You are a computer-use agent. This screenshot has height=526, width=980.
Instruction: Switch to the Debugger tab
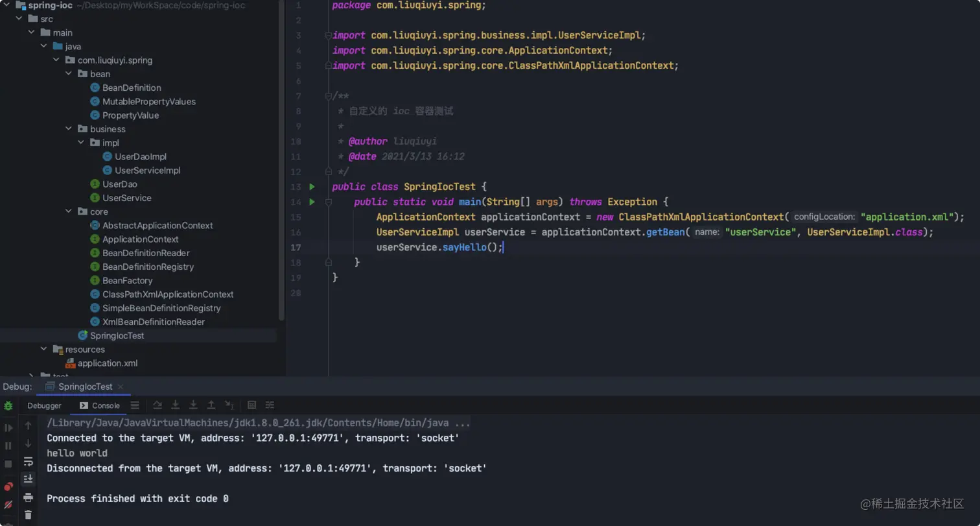44,405
